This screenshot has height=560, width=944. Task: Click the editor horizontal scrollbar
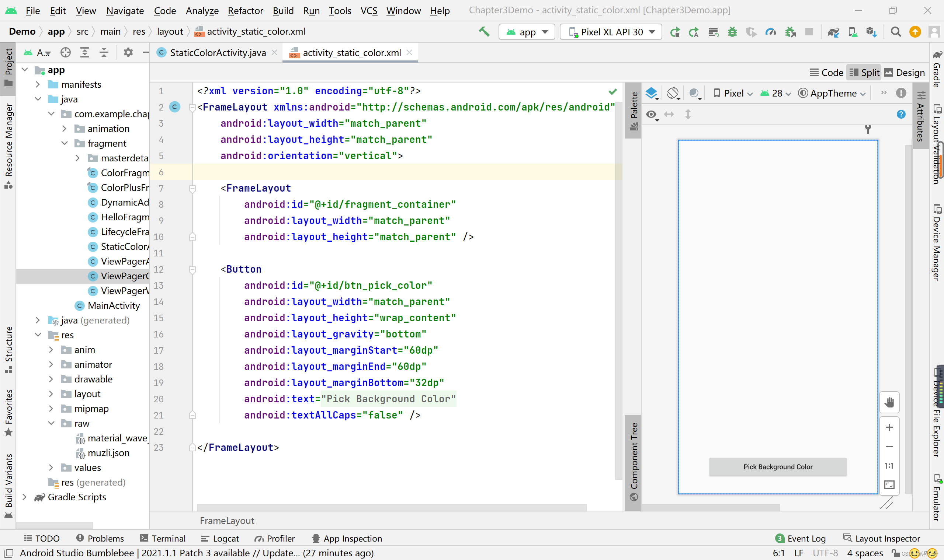point(392,508)
